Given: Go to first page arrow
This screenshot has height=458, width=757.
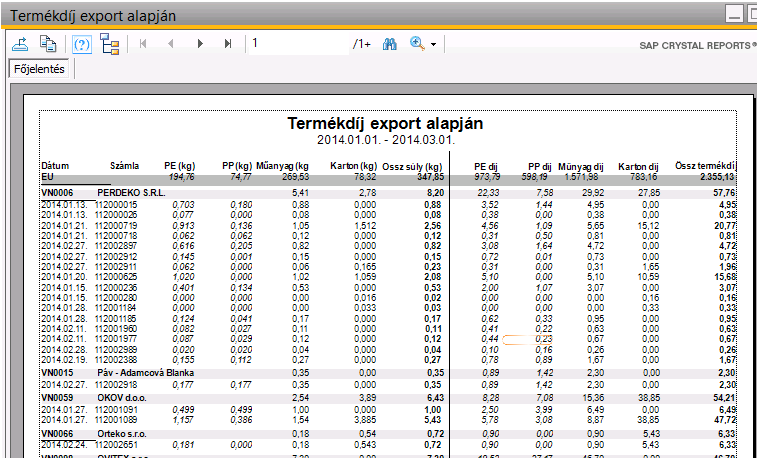Looking at the screenshot, I should click(x=143, y=44).
